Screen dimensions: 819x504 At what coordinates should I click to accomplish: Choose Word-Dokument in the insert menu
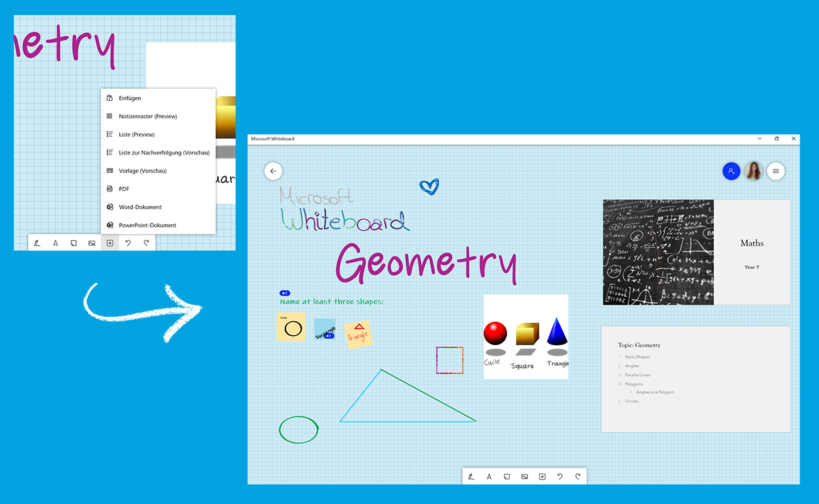click(158, 207)
